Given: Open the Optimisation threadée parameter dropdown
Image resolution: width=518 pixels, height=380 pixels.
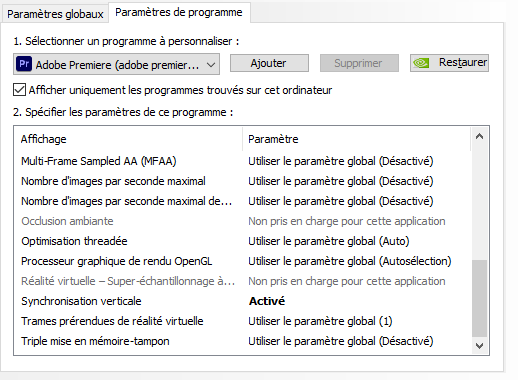Looking at the screenshot, I should (x=329, y=241).
